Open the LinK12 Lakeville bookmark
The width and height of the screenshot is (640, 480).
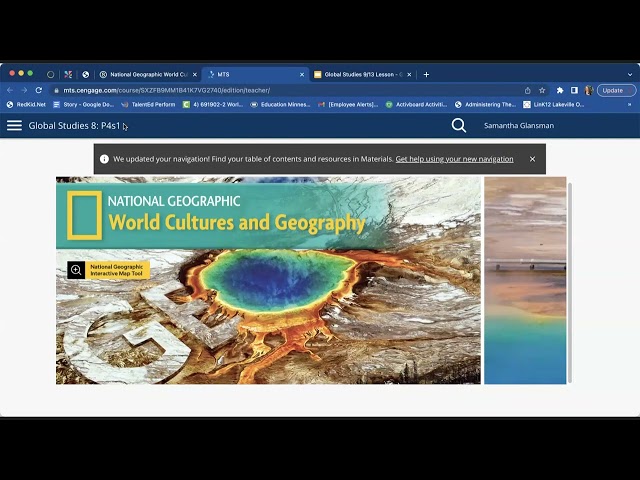coord(554,105)
